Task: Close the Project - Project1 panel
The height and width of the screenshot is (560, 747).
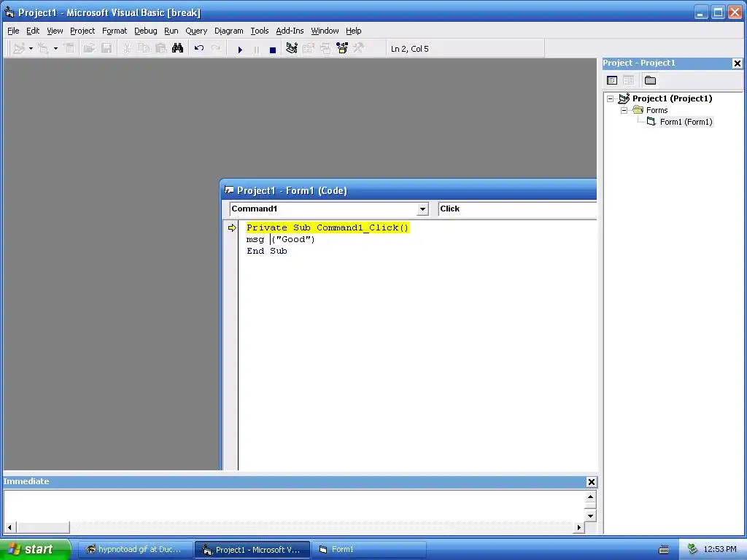Action: click(x=737, y=63)
